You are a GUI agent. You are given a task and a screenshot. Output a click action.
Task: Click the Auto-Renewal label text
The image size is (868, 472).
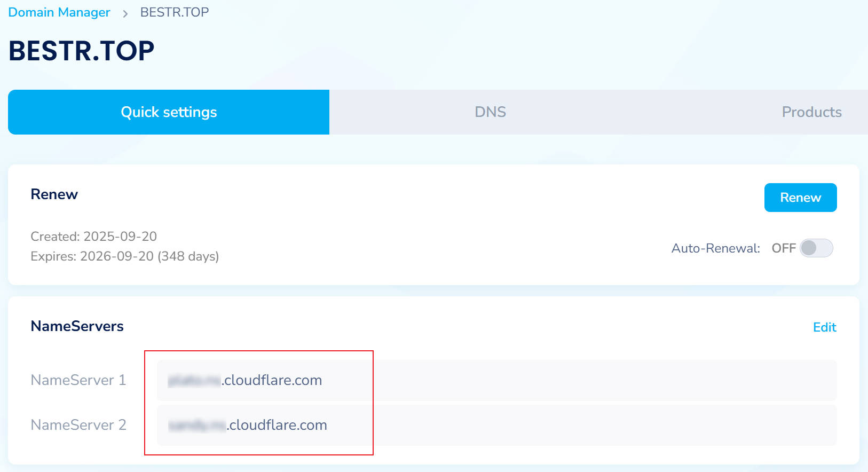(715, 248)
